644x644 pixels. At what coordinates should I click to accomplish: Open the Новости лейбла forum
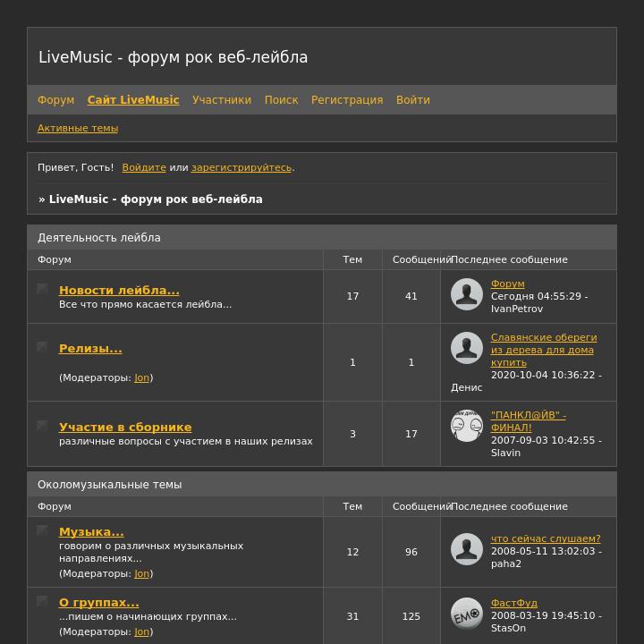pyautogui.click(x=119, y=290)
